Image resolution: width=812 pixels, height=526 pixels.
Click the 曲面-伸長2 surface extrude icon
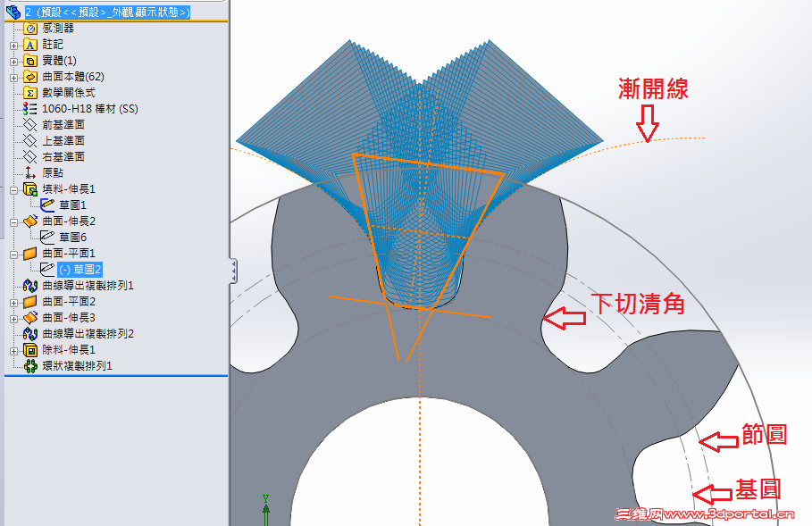[30, 221]
